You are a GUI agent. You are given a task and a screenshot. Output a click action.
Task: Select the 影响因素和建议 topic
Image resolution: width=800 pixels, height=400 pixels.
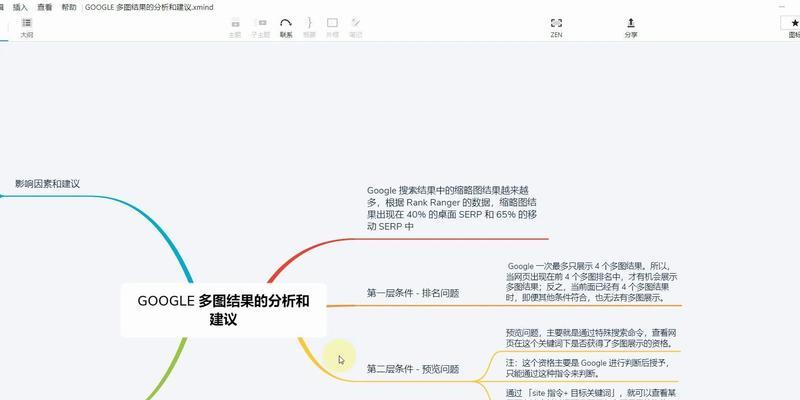coord(47,184)
